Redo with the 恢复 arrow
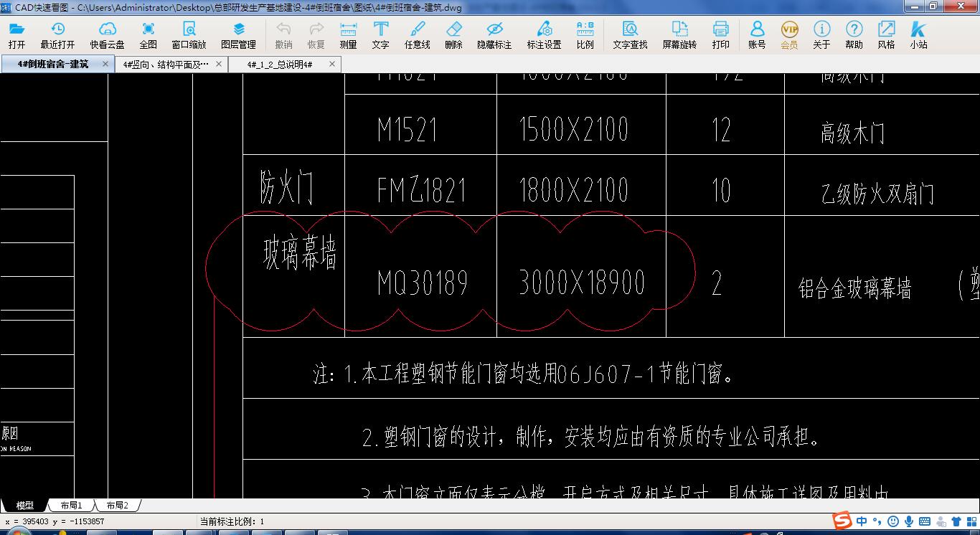This screenshot has height=535, width=980. (x=316, y=34)
